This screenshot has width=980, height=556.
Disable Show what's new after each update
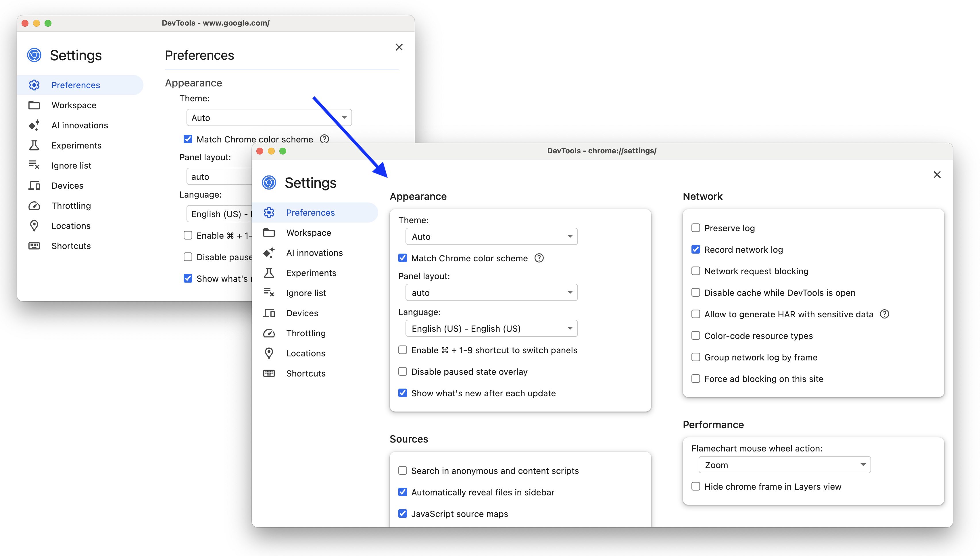pyautogui.click(x=402, y=393)
